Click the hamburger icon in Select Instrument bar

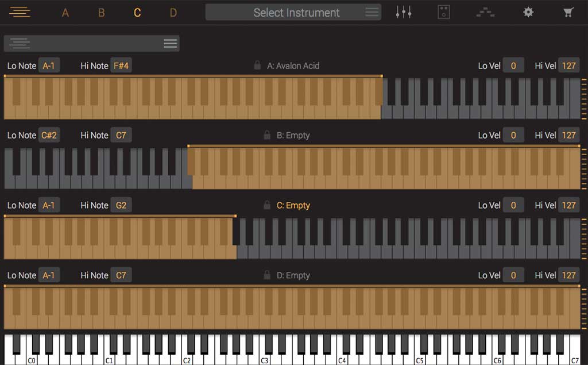coord(372,12)
